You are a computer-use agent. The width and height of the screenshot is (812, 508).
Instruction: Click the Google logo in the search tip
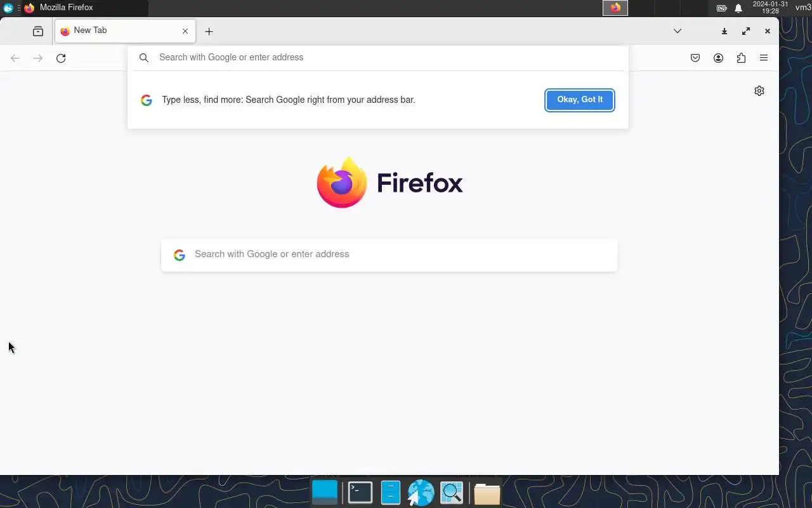coord(147,100)
